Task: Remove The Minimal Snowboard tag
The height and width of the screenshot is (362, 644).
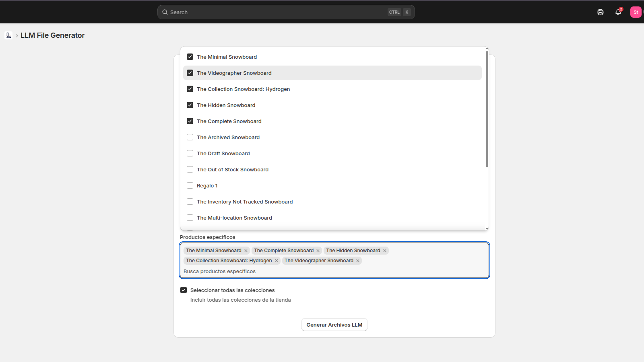Action: 246,250
